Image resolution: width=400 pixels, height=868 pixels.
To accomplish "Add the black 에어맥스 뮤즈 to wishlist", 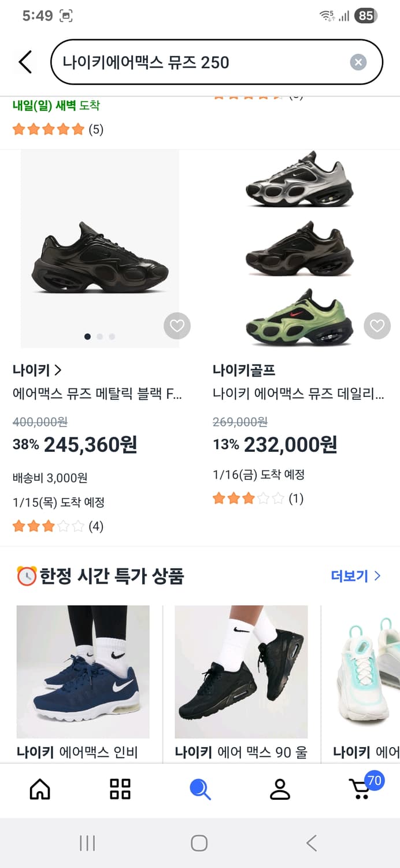I will click(x=177, y=326).
